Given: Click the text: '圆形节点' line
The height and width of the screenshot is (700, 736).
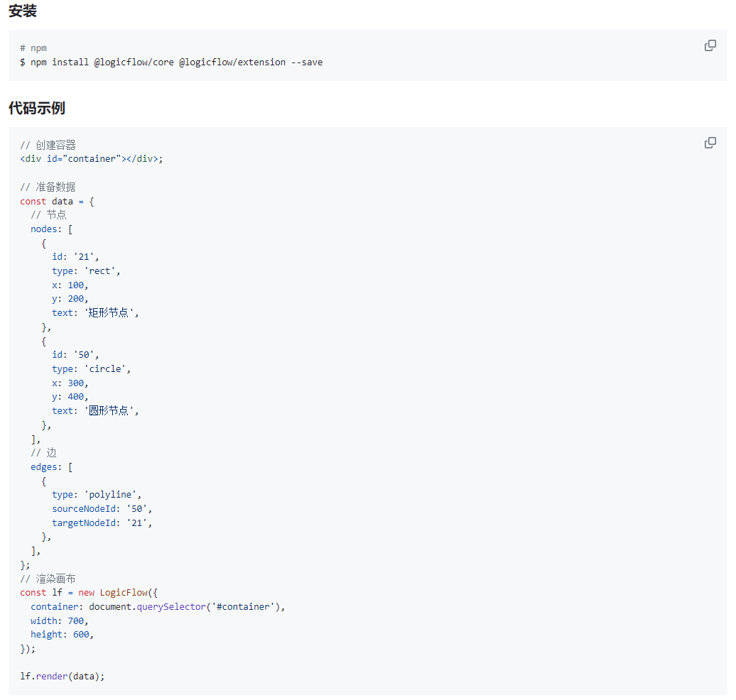Looking at the screenshot, I should (95, 410).
